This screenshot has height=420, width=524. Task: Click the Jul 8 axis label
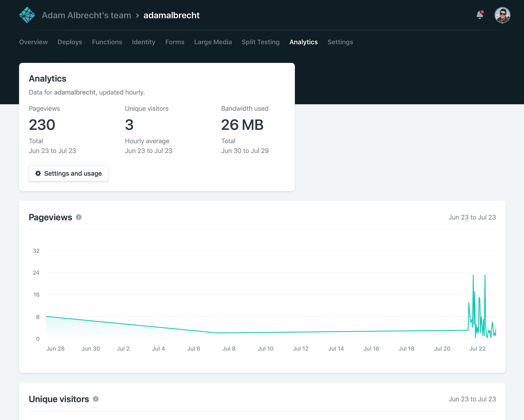click(x=229, y=349)
